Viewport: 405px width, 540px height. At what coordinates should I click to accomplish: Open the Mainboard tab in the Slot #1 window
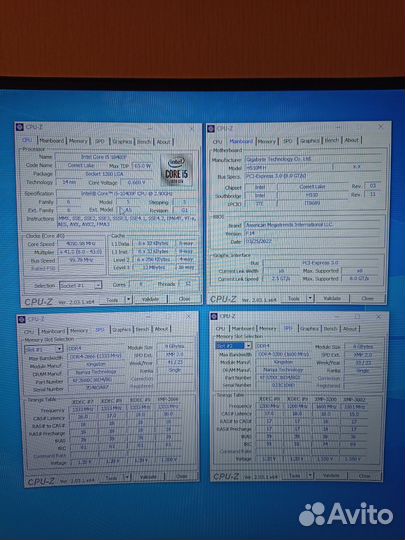tap(53, 331)
